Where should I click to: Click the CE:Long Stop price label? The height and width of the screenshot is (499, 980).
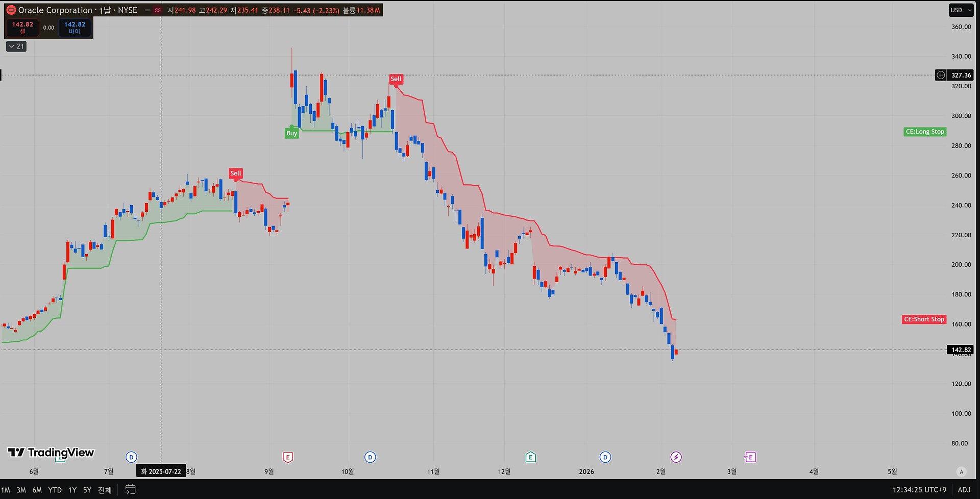(x=925, y=132)
